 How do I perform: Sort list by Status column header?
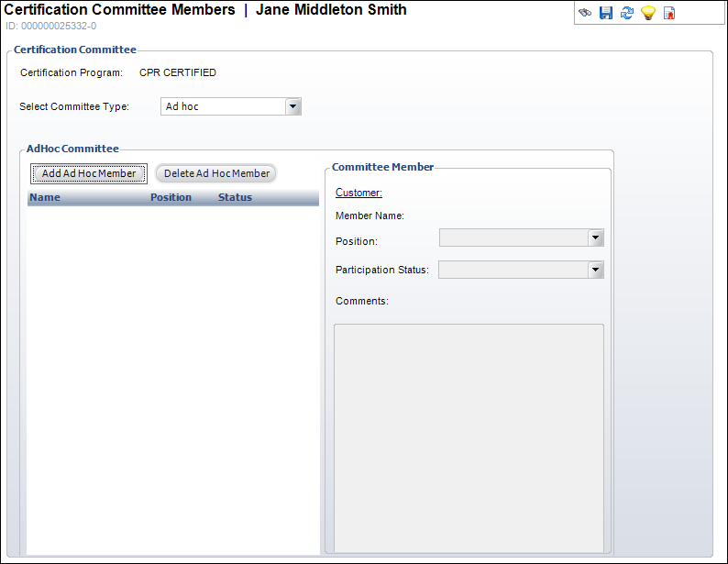point(235,197)
